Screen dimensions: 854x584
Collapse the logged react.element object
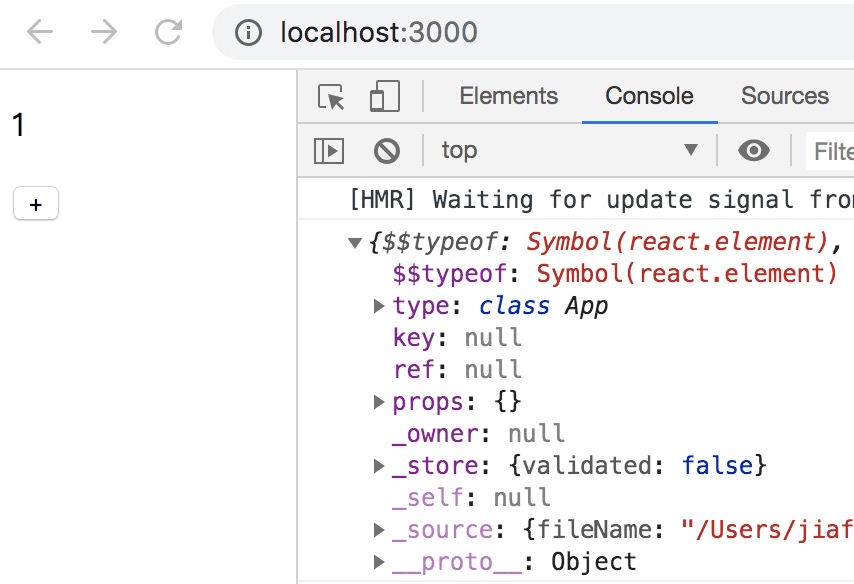pyautogui.click(x=355, y=242)
